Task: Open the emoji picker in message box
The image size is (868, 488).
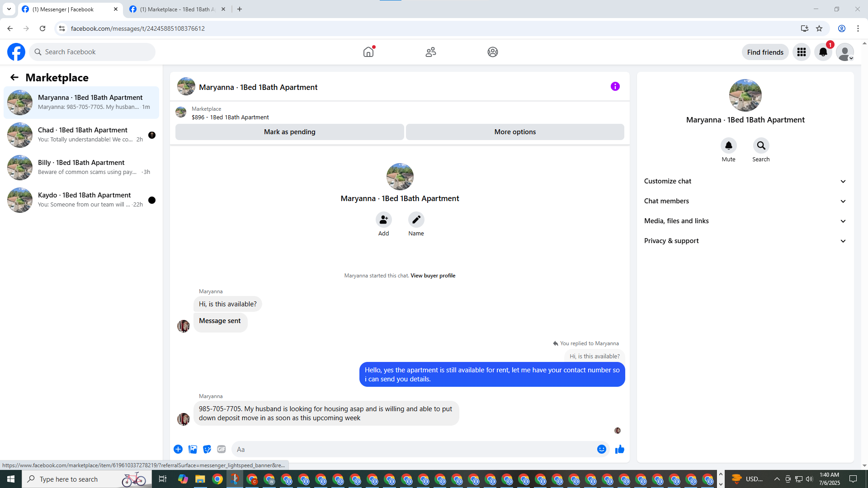Action: 601,449
